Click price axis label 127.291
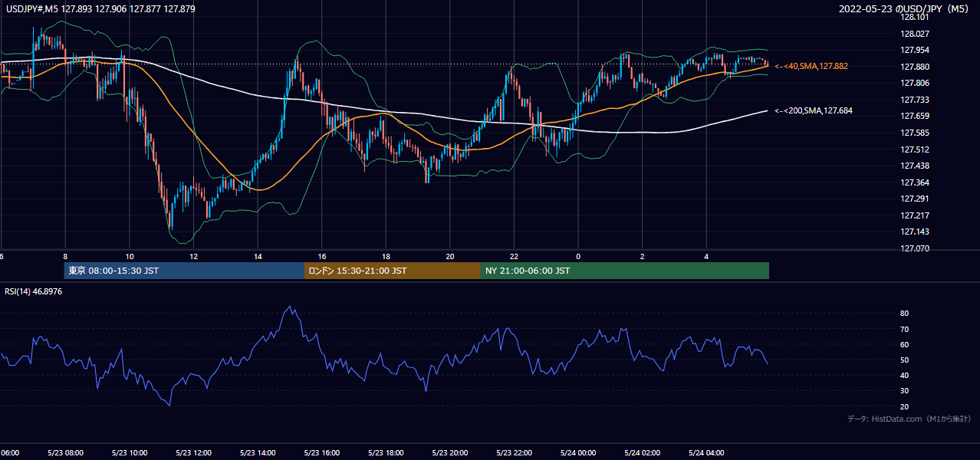The height and width of the screenshot is (460, 980). pos(915,199)
